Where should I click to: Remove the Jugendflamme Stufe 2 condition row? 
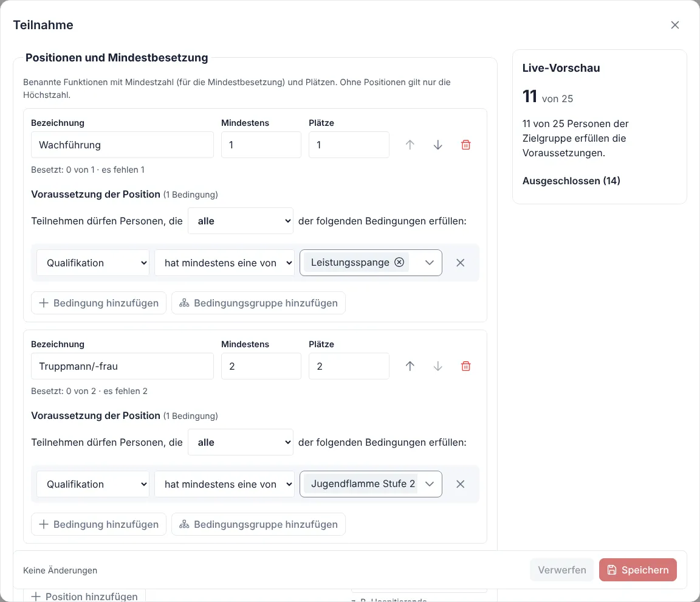coord(460,484)
